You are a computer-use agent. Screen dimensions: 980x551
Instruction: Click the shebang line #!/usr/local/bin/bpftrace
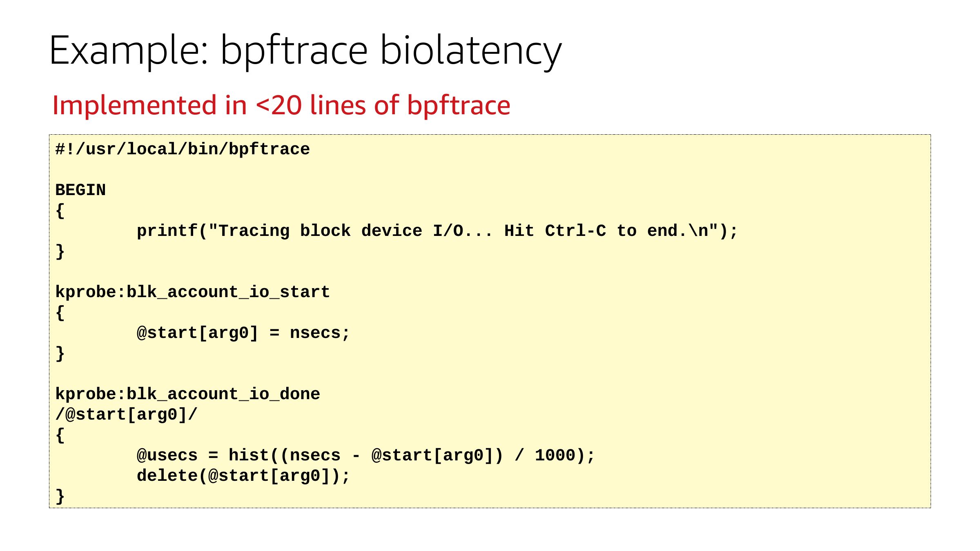(183, 149)
